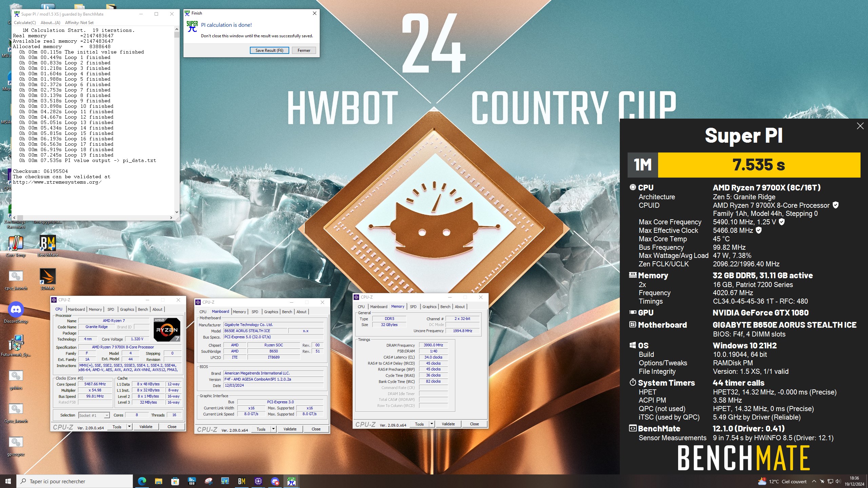Click DRAM Frequency value 3990.0 MHz
868x488 pixels.
[x=433, y=345]
